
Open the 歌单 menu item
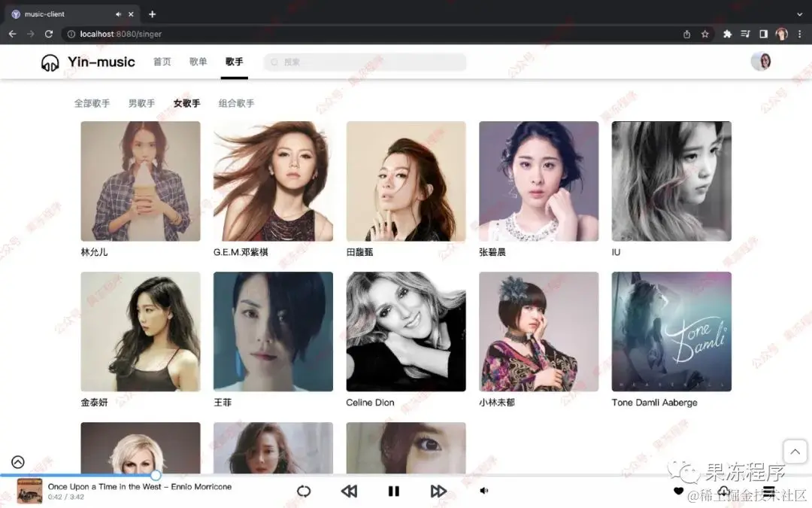(198, 62)
